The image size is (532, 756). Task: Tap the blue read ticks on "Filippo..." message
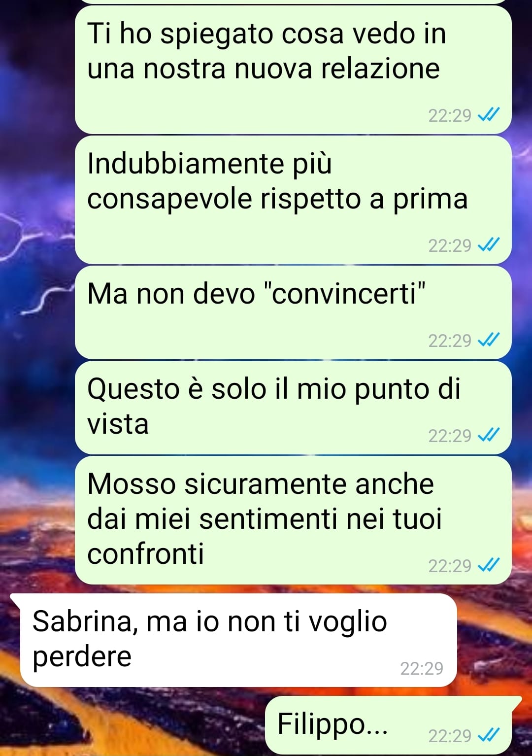(489, 735)
